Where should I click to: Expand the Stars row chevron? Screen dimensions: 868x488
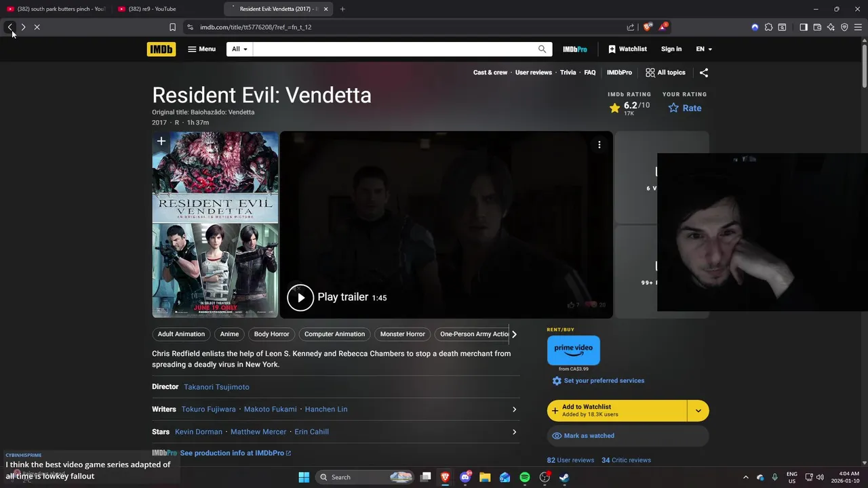(x=514, y=432)
